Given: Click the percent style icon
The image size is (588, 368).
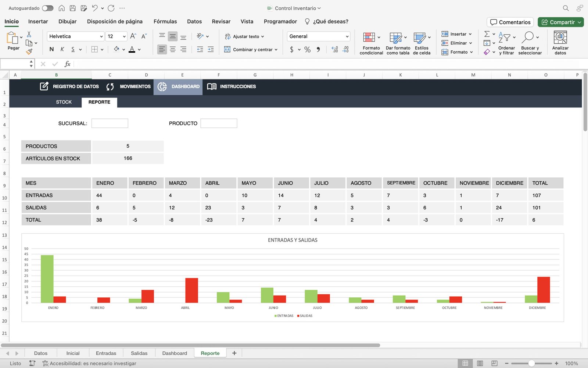Looking at the screenshot, I should [307, 49].
